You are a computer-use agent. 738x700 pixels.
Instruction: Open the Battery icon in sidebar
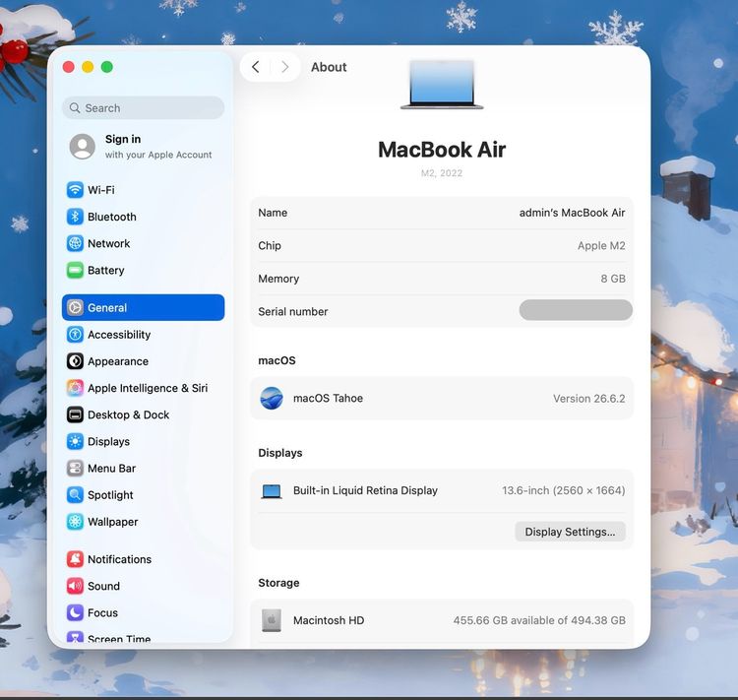[75, 271]
